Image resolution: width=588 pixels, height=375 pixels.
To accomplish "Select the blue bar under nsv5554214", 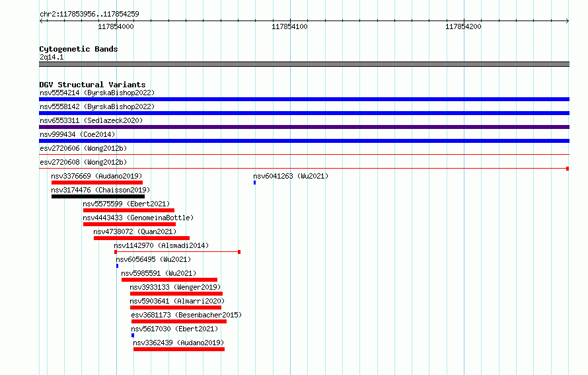I will (304, 99).
